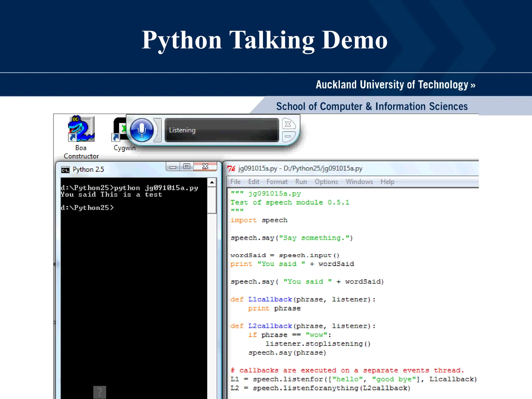Click the IDLE Tk icon in title bar
This screenshot has width=532, height=399.
(231, 169)
